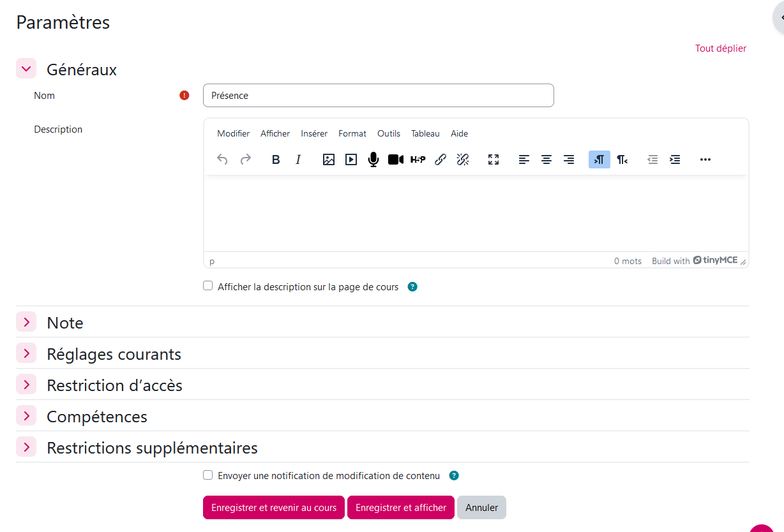This screenshot has width=784, height=532.
Task: Expand the Réglages courants section
Action: click(26, 353)
